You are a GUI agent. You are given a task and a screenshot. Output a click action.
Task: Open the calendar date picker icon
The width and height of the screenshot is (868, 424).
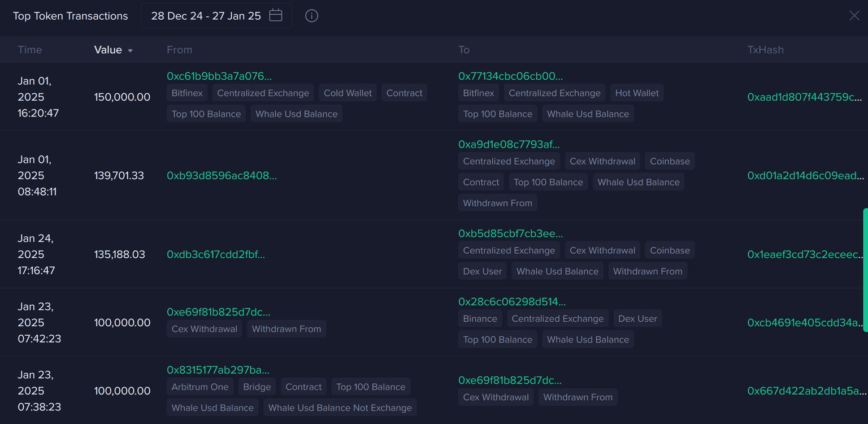276,16
